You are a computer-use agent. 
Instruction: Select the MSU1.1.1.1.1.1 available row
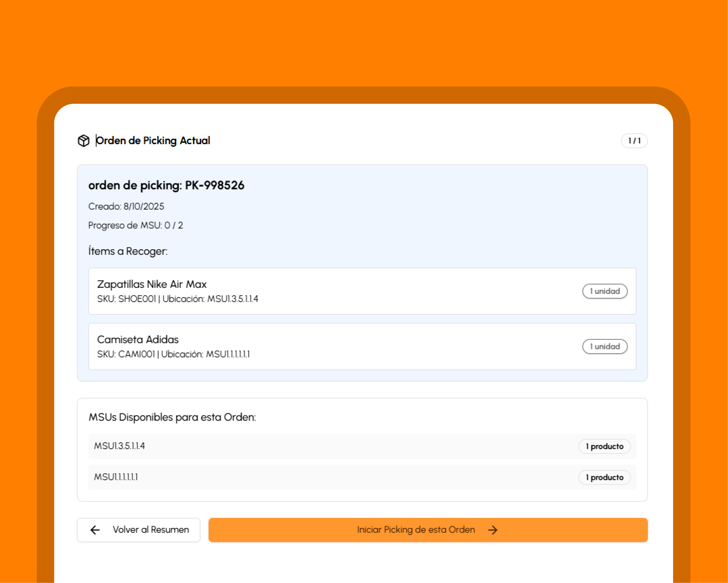[x=116, y=477]
